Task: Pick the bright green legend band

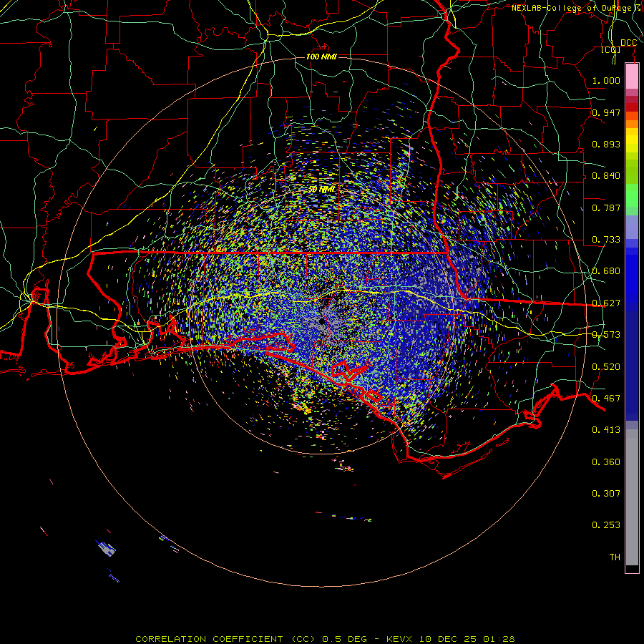Action: (632, 195)
